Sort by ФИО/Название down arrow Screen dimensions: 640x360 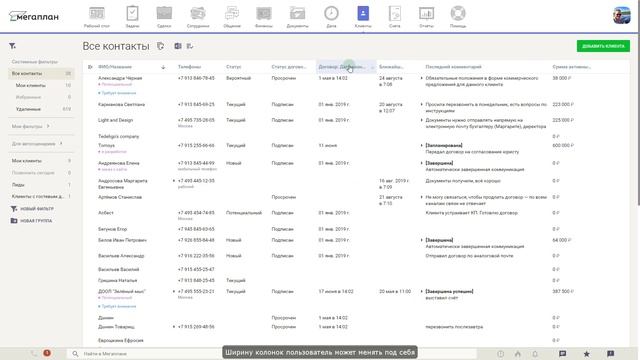point(163,67)
